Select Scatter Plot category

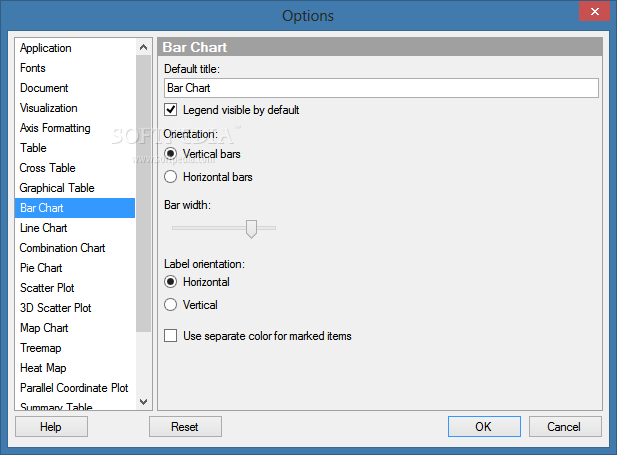pyautogui.click(x=75, y=288)
